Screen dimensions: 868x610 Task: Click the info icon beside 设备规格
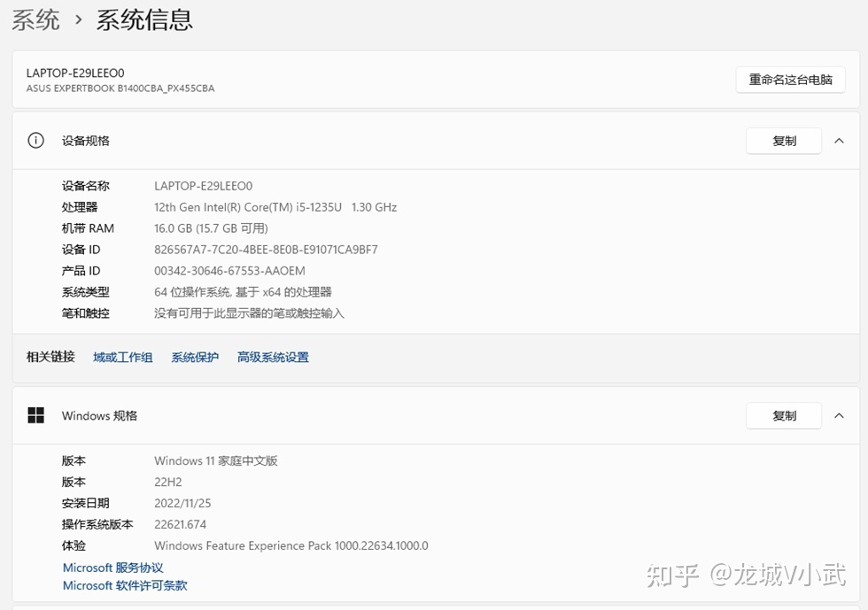click(36, 141)
